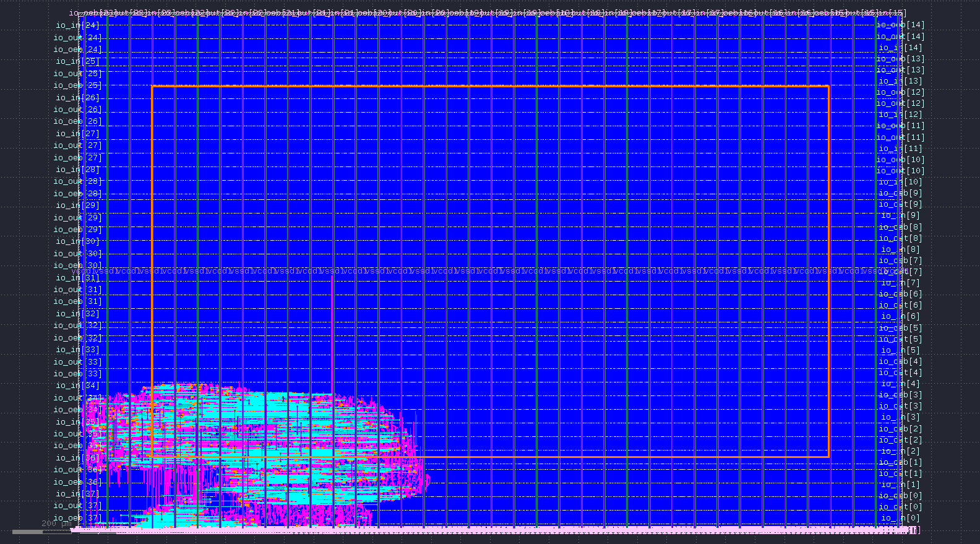The height and width of the screenshot is (544, 980).
Task: Select the io_in[24] pin label
Action: point(78,25)
